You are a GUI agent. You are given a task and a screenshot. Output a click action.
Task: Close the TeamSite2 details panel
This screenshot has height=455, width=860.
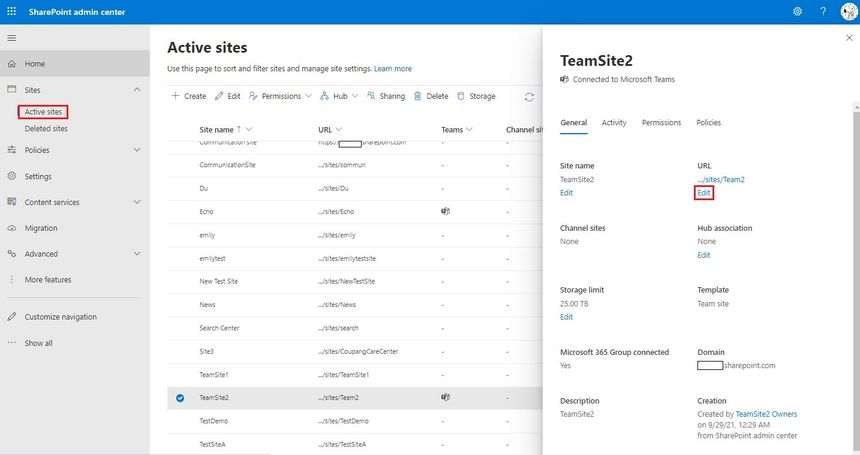[849, 38]
